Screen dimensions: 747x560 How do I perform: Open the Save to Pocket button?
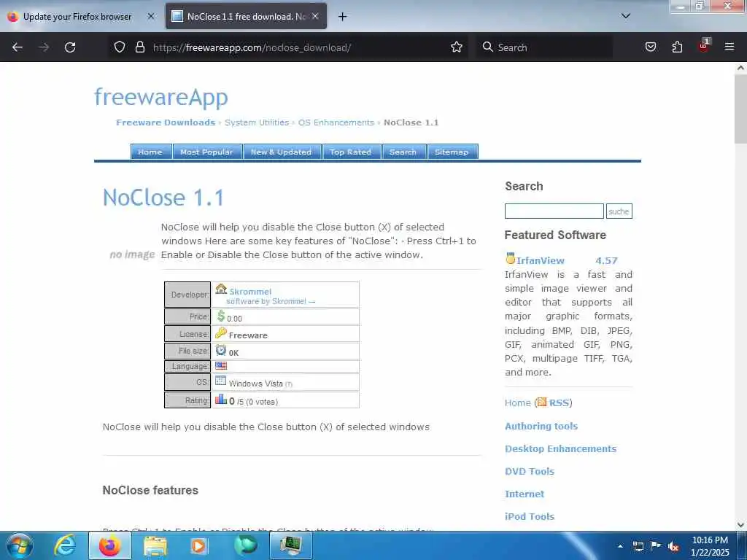pos(650,47)
